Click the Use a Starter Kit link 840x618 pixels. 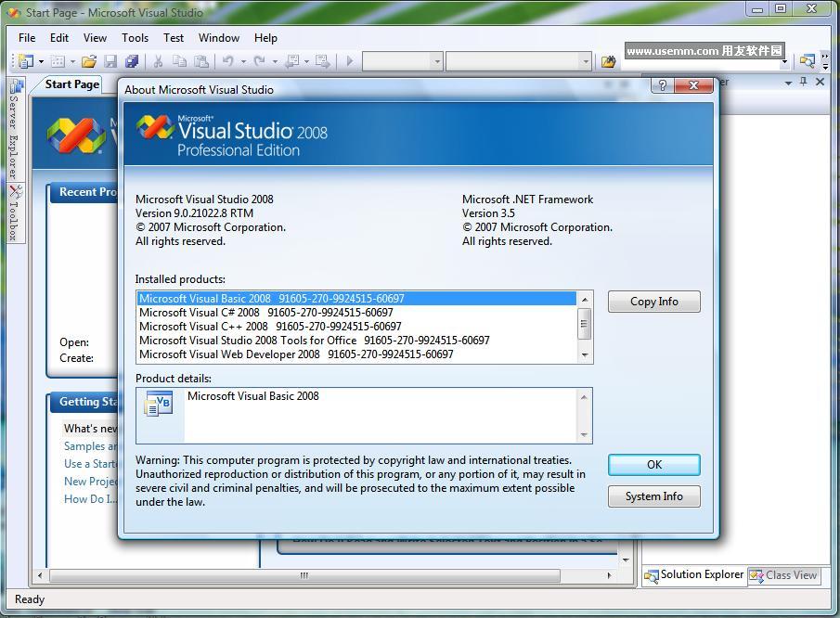coord(90,464)
